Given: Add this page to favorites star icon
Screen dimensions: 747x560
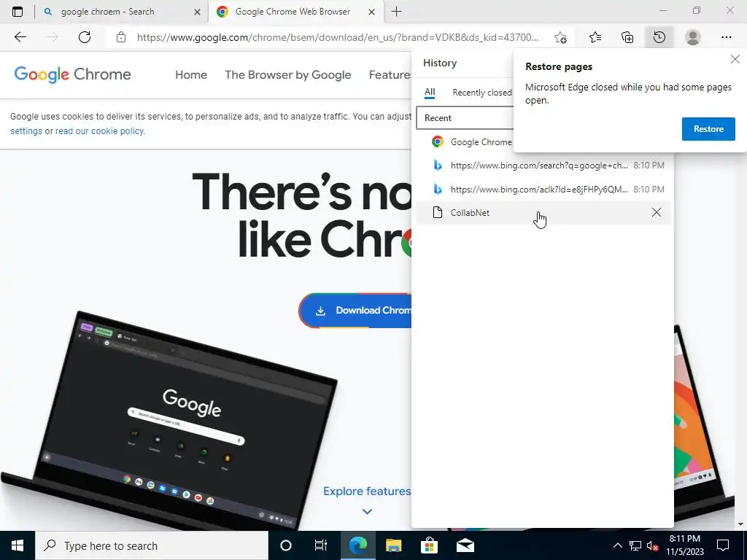Looking at the screenshot, I should [561, 37].
